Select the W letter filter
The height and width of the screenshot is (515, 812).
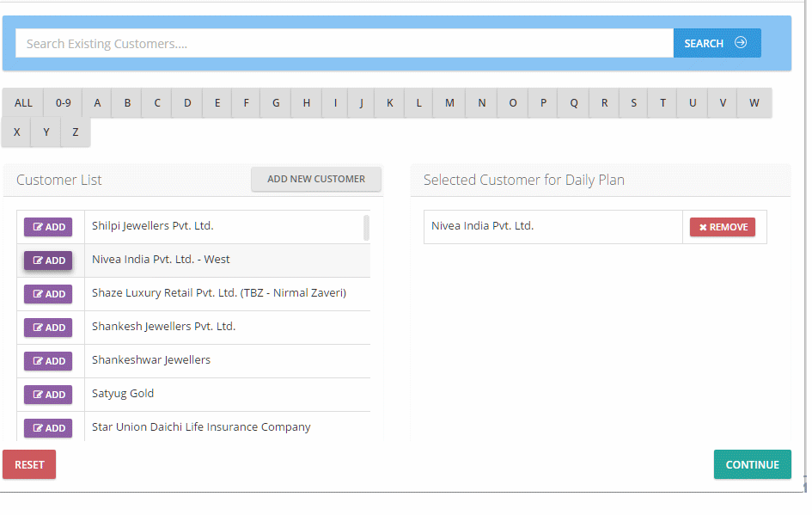click(754, 102)
